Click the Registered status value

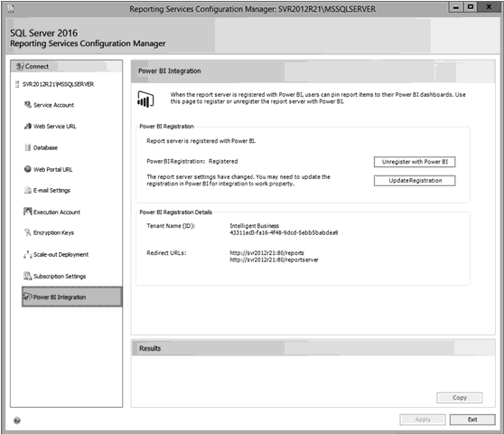coord(223,161)
